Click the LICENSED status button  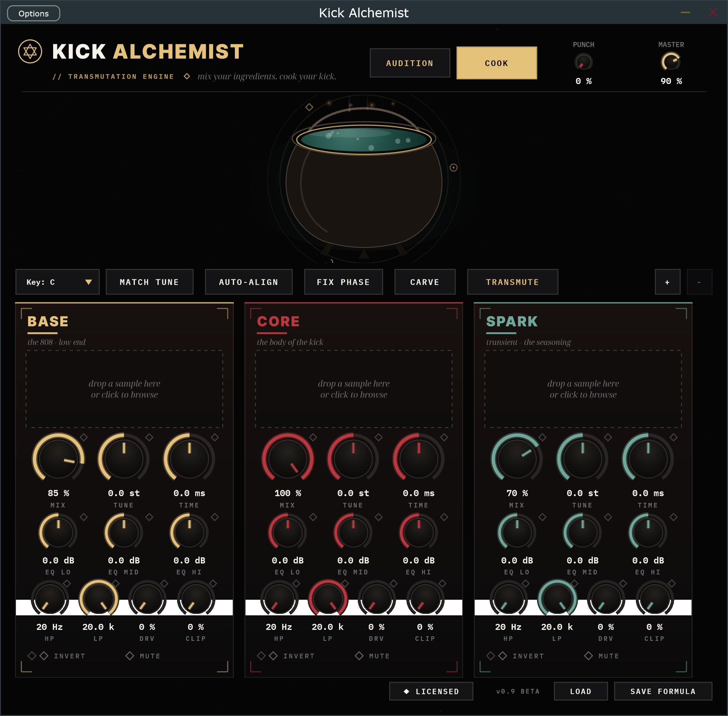tap(431, 691)
